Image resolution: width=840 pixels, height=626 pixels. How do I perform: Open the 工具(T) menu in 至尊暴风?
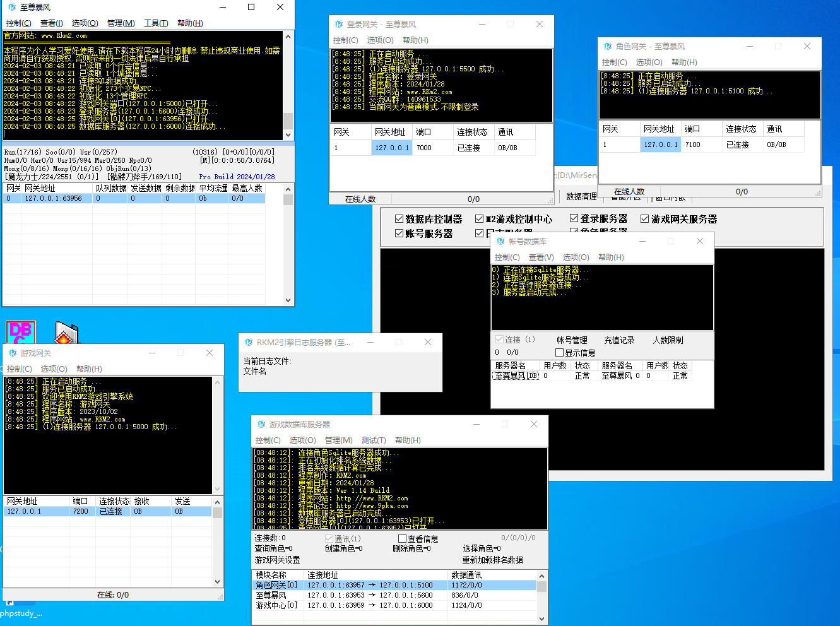pyautogui.click(x=156, y=23)
